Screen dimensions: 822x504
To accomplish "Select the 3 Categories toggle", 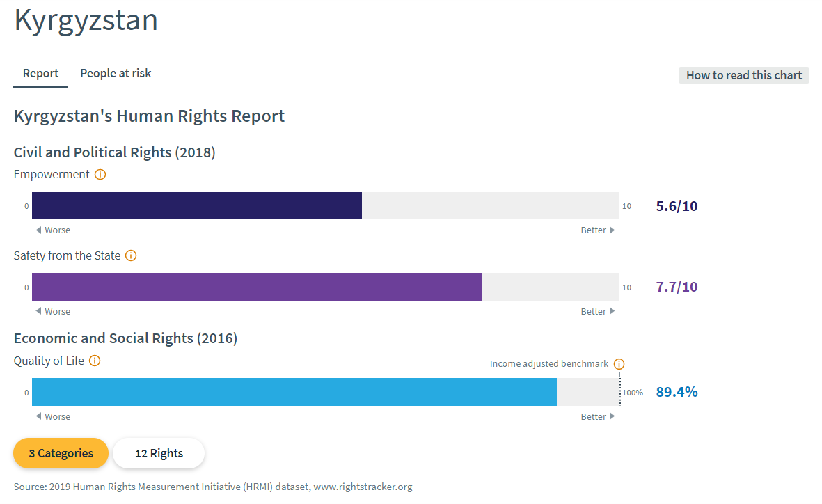I will tap(61, 453).
